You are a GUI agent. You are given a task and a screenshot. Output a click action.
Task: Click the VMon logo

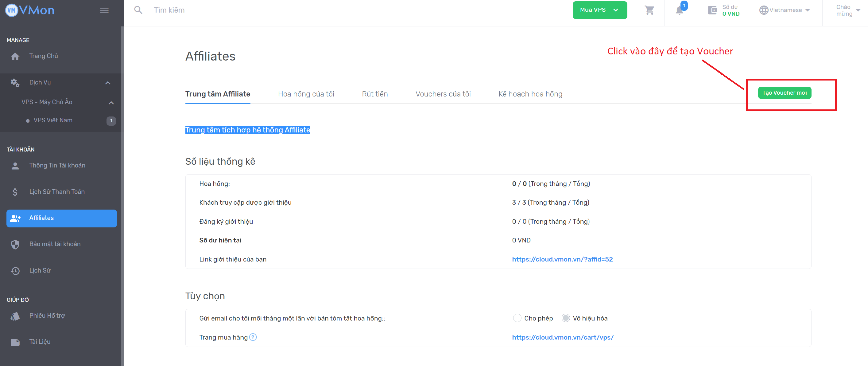coord(30,10)
